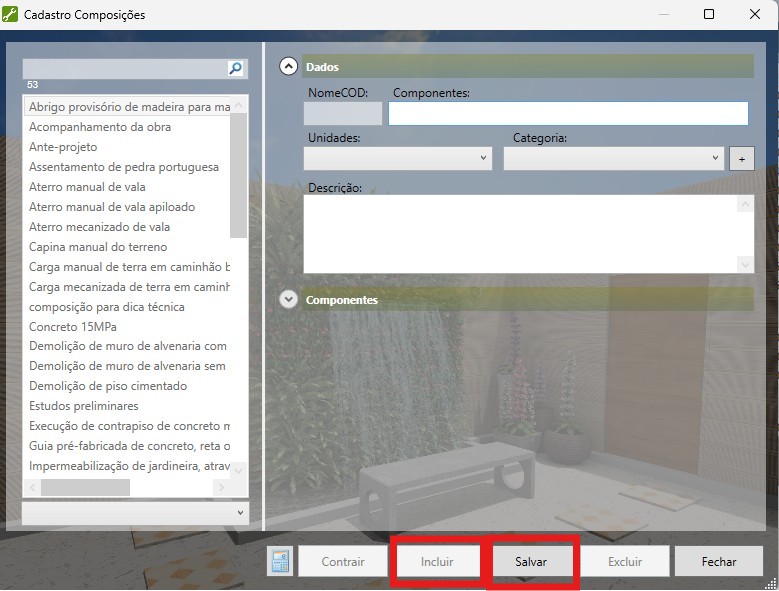Viewport: 779px width, 591px height.
Task: Focus the composition search field
Action: pos(125,69)
